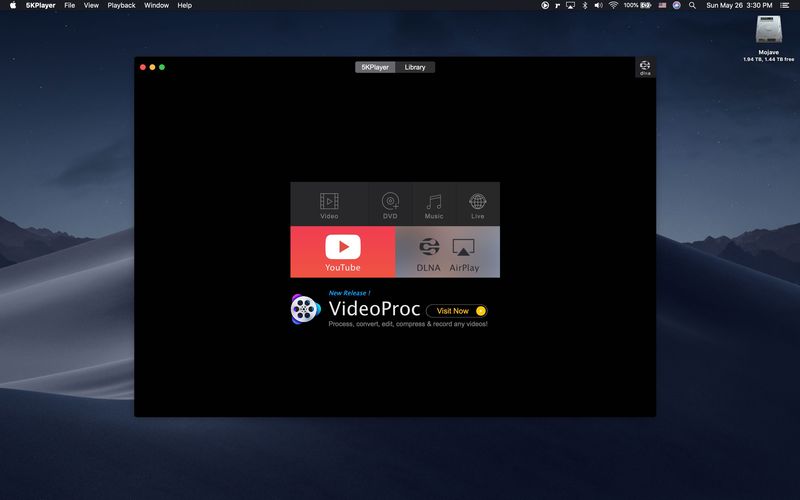Click the date and time display
Viewport: 800px width, 500px height.
(739, 5)
